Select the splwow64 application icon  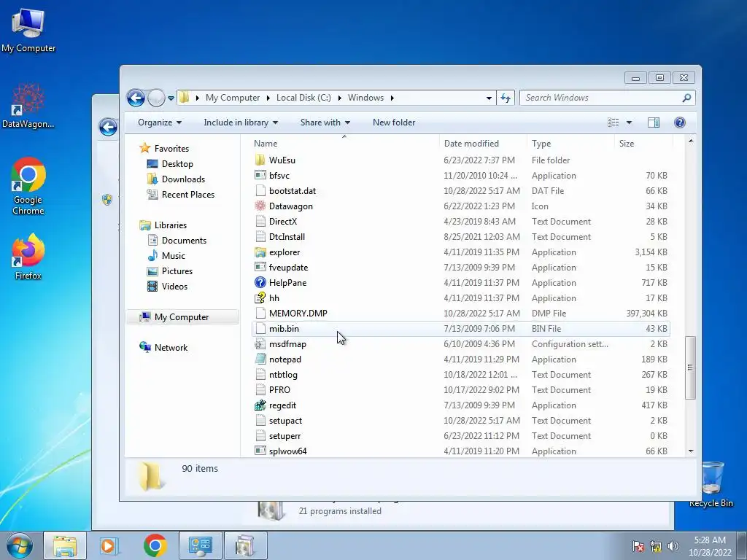click(x=260, y=451)
